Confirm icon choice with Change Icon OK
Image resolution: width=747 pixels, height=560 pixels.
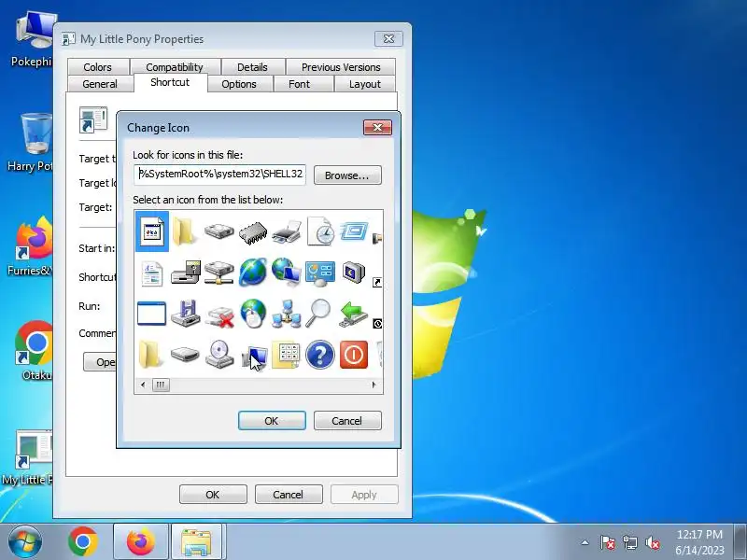click(x=272, y=421)
